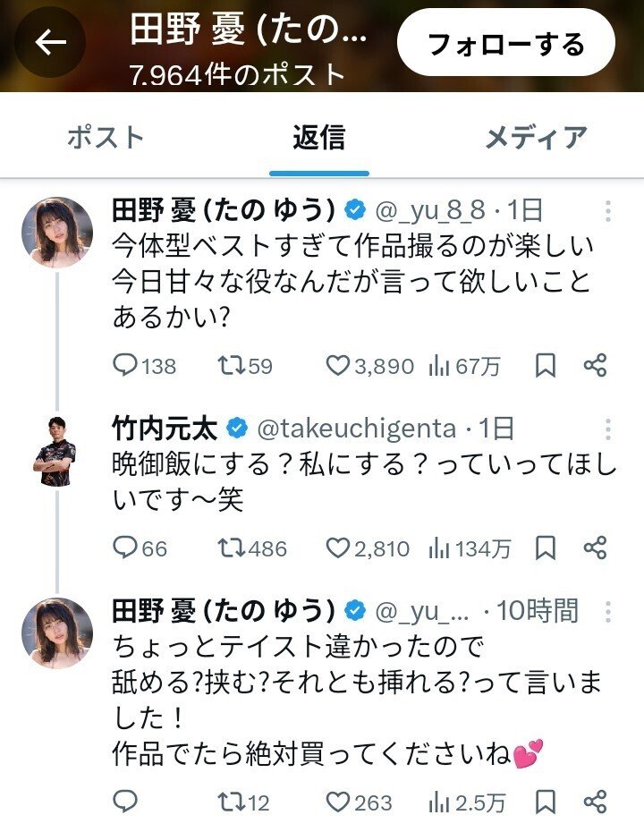Switch to the ポスト tab
The image size is (644, 832).
(106, 138)
